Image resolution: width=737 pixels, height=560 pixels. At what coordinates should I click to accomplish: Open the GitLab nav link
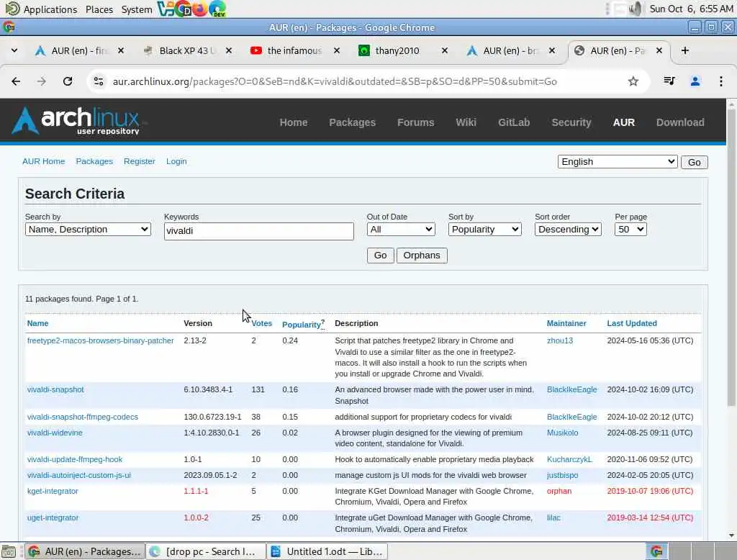point(514,122)
